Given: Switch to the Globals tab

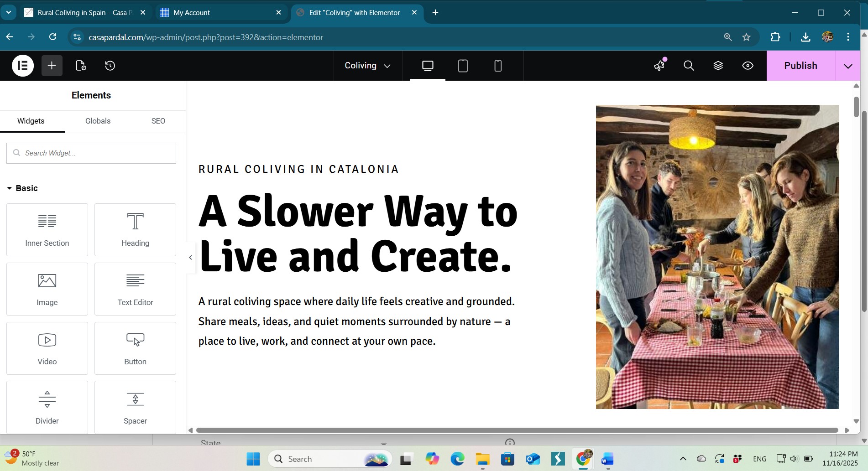Looking at the screenshot, I should click(98, 121).
